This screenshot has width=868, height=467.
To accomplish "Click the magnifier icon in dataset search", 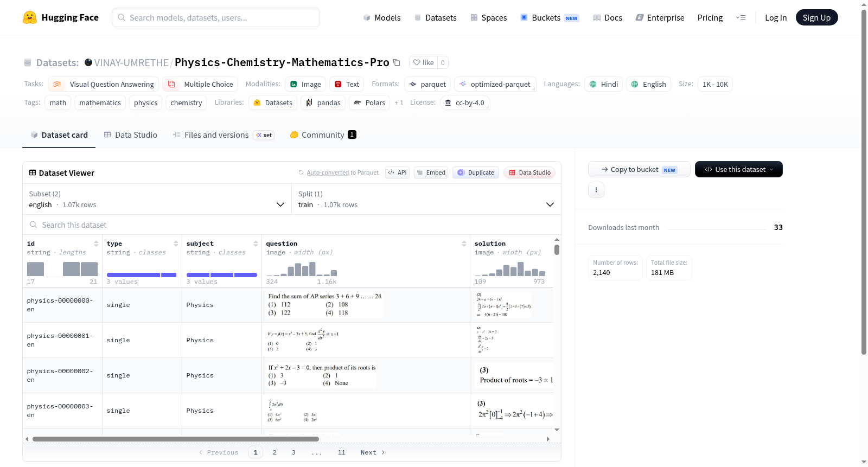I will coord(34,225).
